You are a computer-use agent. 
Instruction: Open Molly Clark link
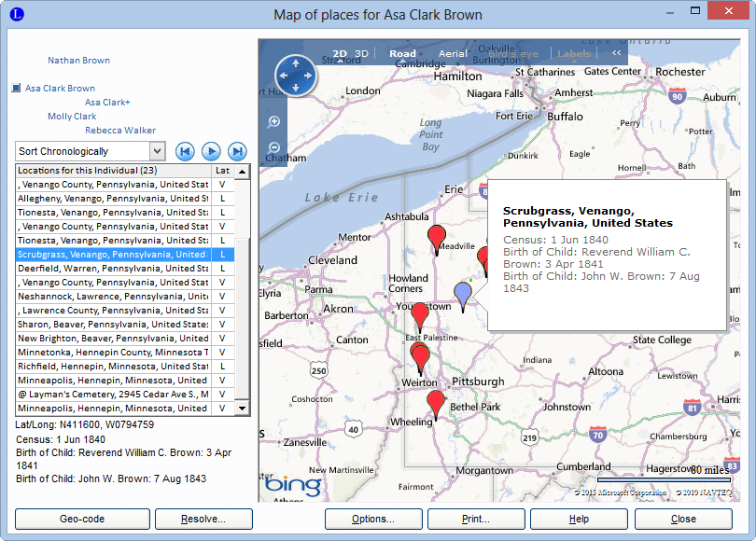coord(72,116)
